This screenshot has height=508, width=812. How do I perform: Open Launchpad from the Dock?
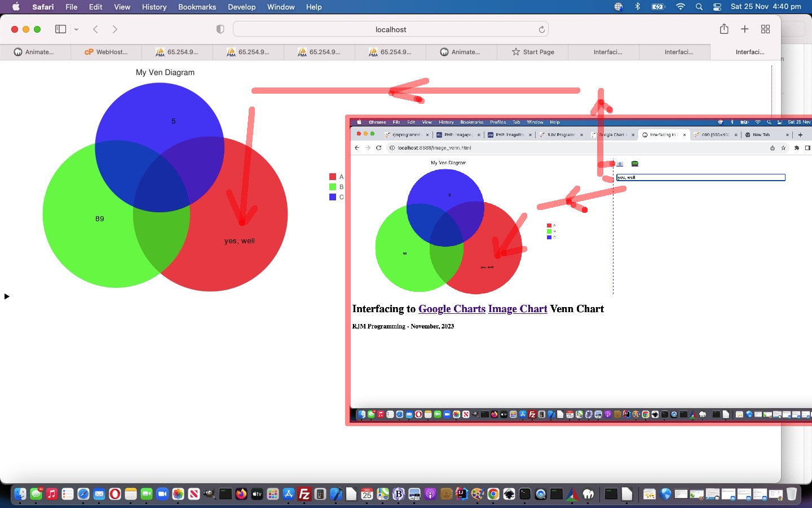pos(273,494)
